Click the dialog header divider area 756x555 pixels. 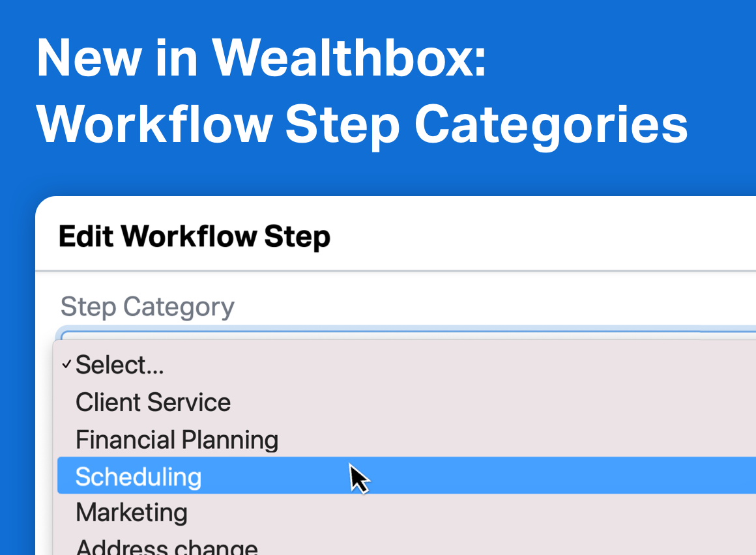(x=396, y=271)
